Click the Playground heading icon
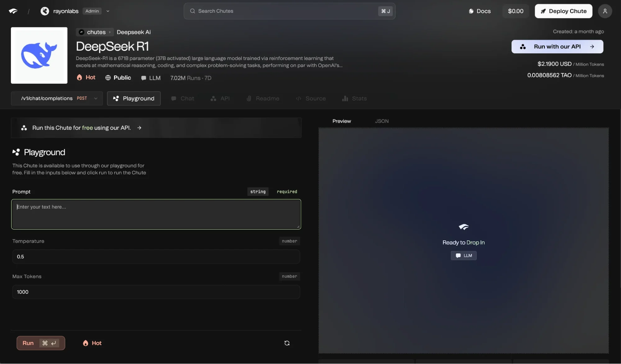Screen dimensions: 621x364 (x=16, y=152)
